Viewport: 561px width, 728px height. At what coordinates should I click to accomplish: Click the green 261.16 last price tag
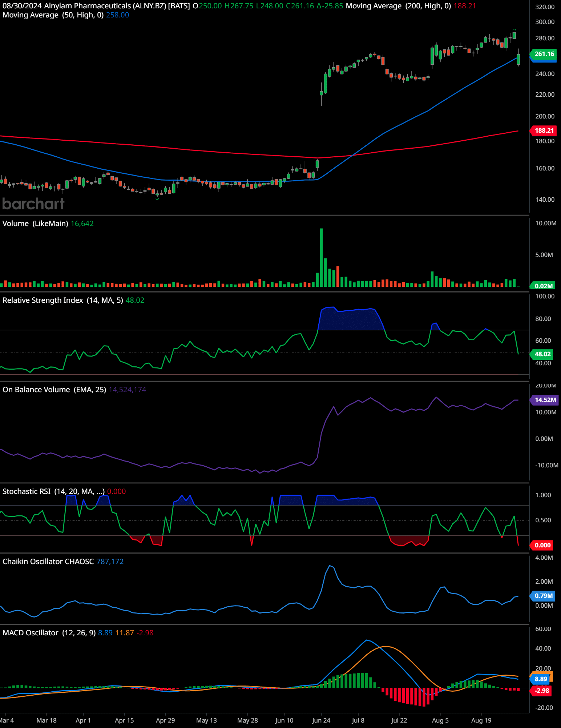(x=544, y=54)
